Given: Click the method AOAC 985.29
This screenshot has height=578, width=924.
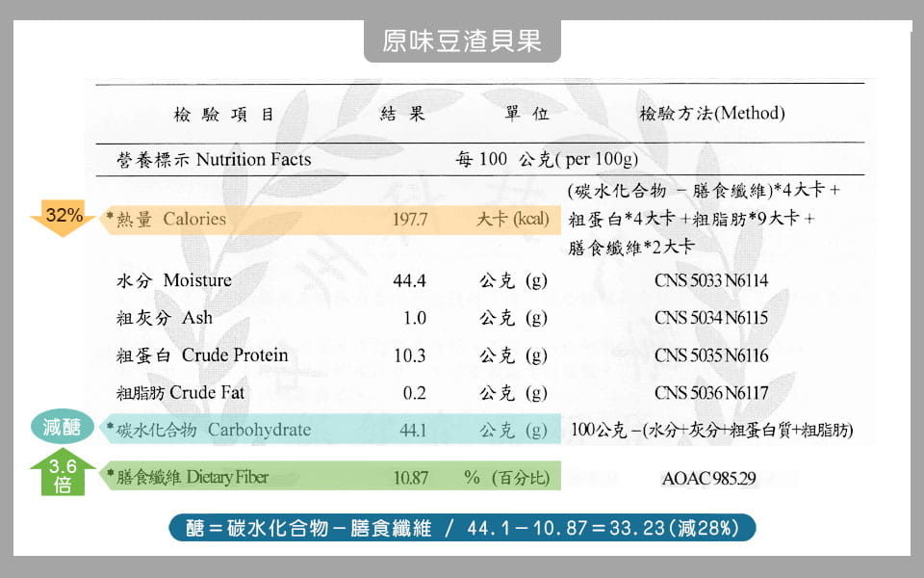Looking at the screenshot, I should point(709,479).
